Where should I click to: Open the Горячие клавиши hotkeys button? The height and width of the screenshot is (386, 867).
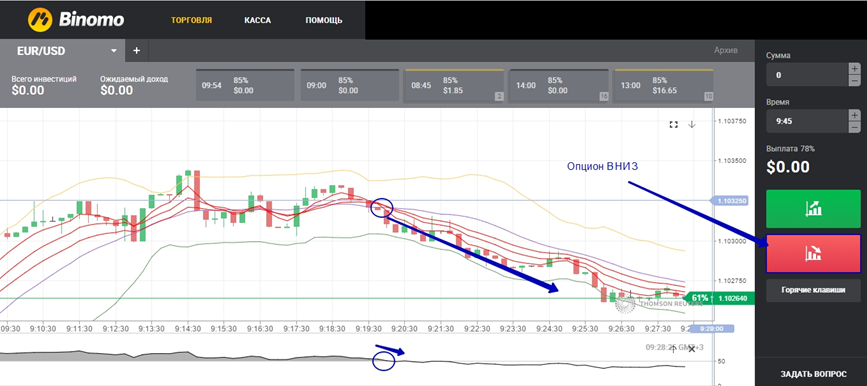813,290
